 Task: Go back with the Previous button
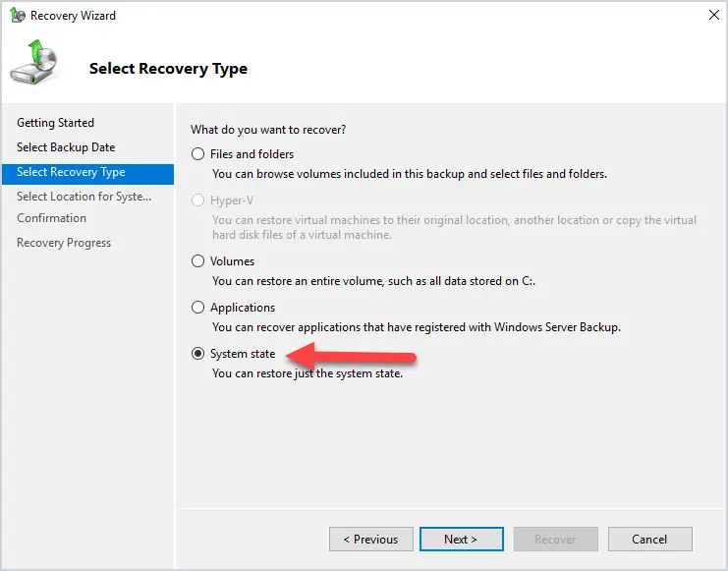tap(371, 539)
